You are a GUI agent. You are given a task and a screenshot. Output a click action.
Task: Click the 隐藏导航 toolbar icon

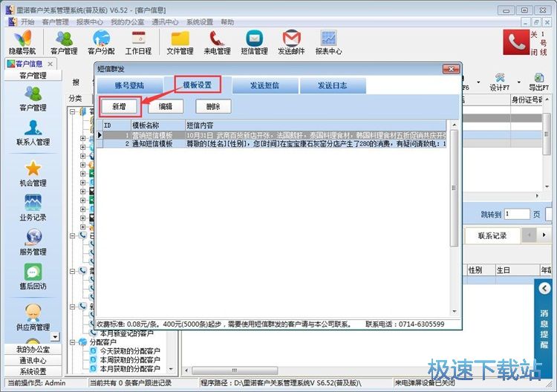coord(22,42)
